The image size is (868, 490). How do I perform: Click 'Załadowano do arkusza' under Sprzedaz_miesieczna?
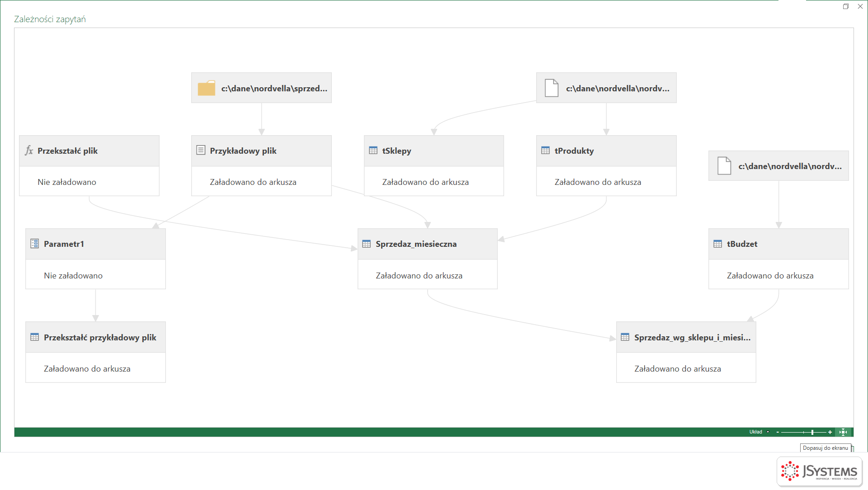(x=419, y=276)
